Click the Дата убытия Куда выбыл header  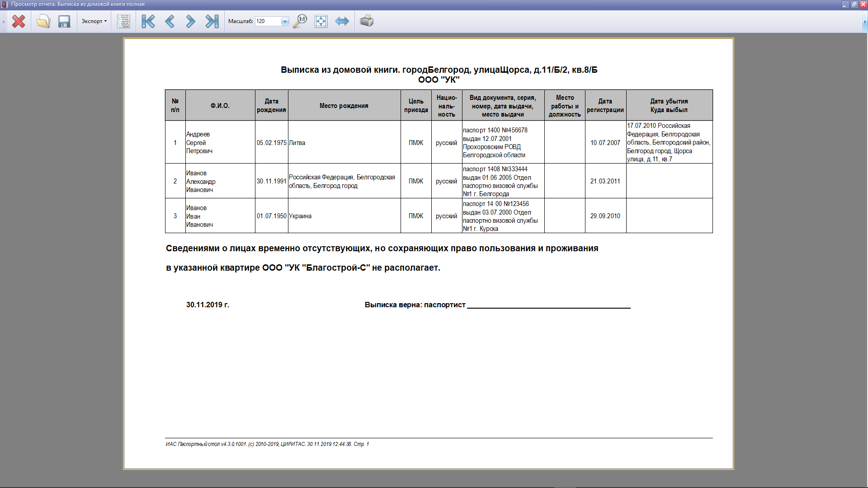pos(669,105)
